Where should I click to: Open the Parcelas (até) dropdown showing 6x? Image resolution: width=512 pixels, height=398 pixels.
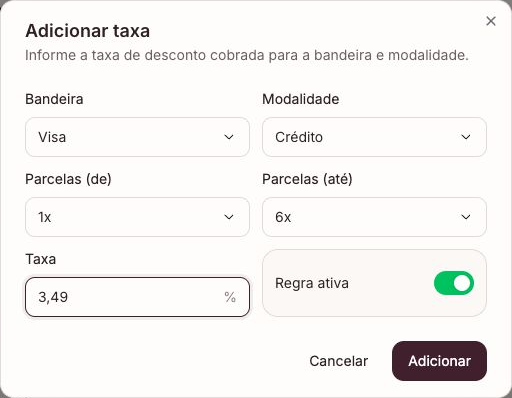click(x=374, y=217)
